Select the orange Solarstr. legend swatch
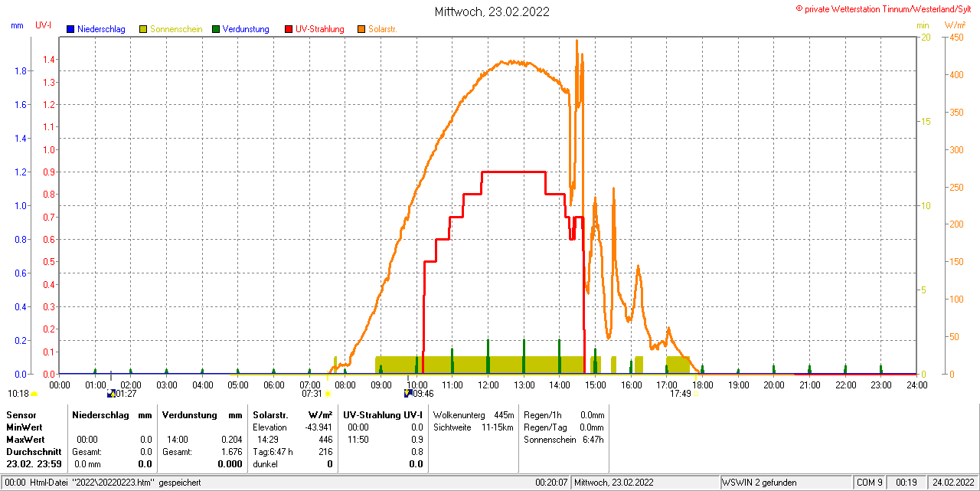Viewport: 980px width, 491px height. 361,29
